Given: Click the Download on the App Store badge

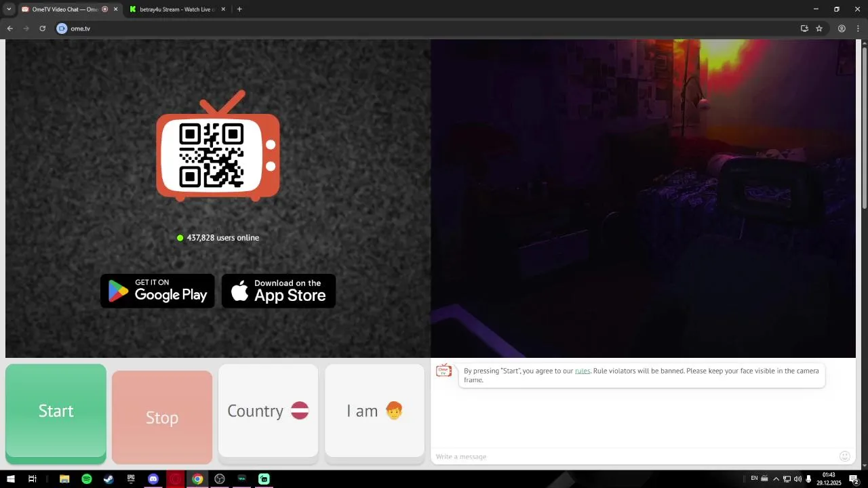Looking at the screenshot, I should tap(279, 291).
